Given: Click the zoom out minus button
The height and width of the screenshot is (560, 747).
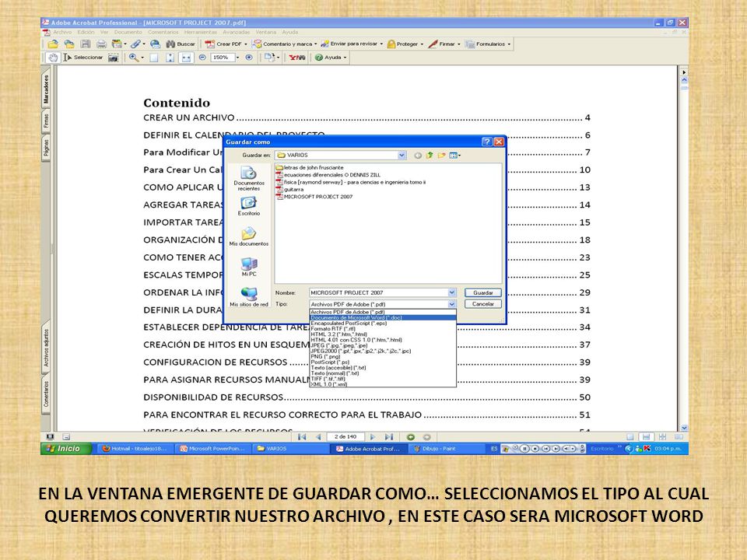Looking at the screenshot, I should [x=202, y=58].
